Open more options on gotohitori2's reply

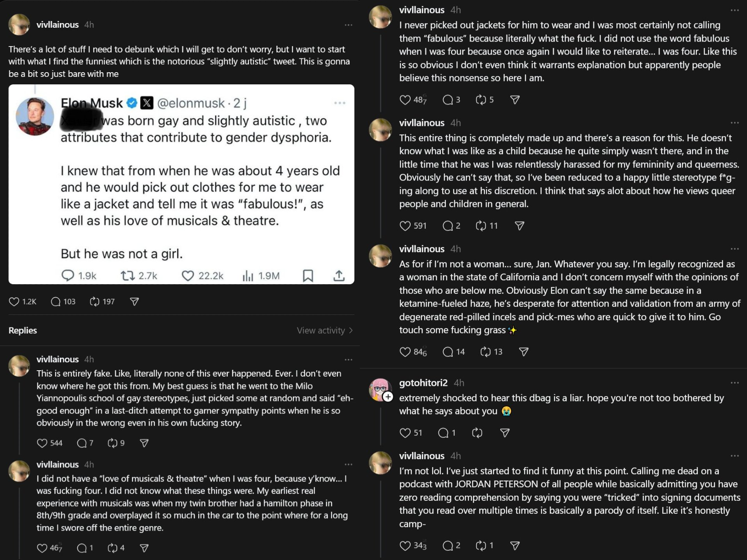(734, 383)
